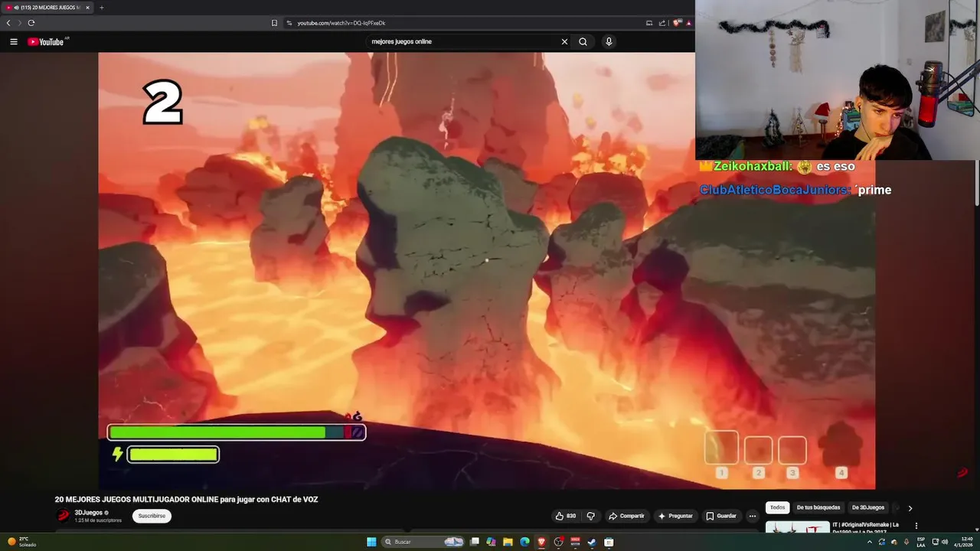This screenshot has width=980, height=551.
Task: Open the 3DJuegos channel name link
Action: (x=88, y=513)
